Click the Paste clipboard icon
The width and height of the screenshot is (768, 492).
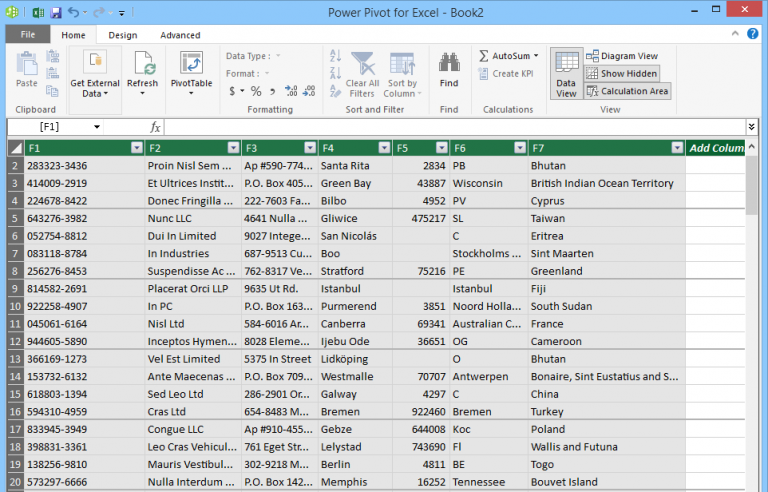(x=26, y=64)
